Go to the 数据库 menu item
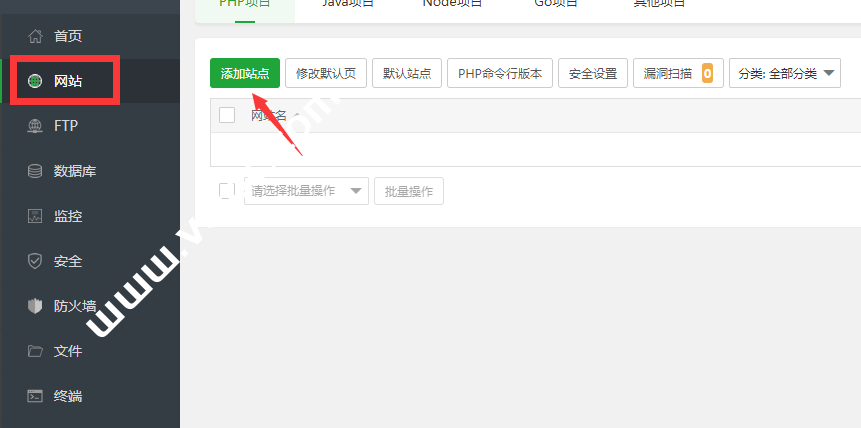The height and width of the screenshot is (428, 861). (90, 171)
